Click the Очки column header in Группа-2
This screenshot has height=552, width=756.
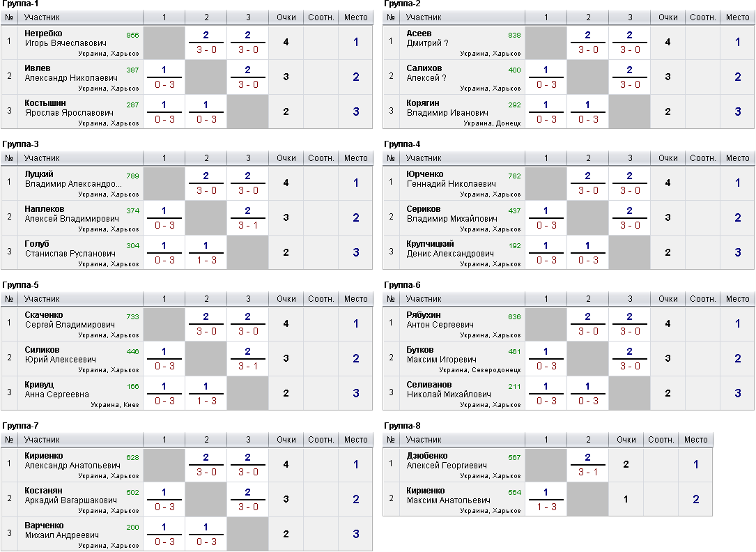(668, 17)
